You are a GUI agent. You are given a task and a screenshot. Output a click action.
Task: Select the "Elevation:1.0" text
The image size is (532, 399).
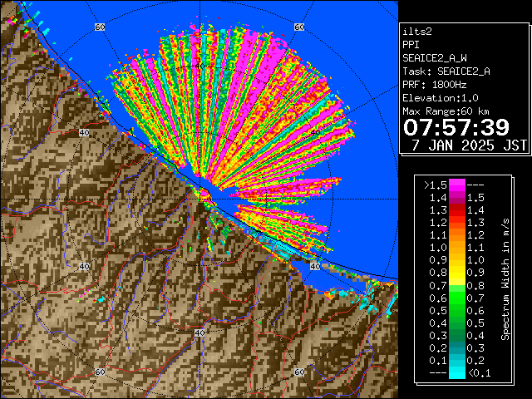point(441,98)
